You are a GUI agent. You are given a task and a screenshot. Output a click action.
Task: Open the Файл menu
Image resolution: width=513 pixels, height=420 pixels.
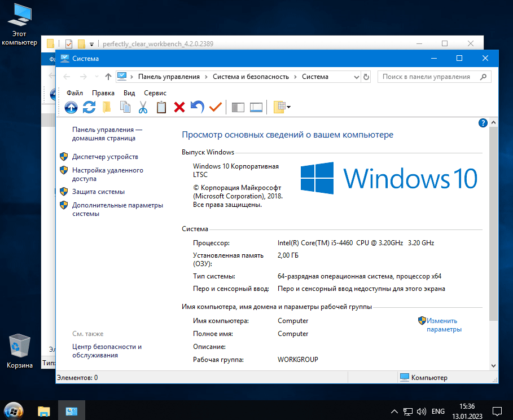click(74, 93)
